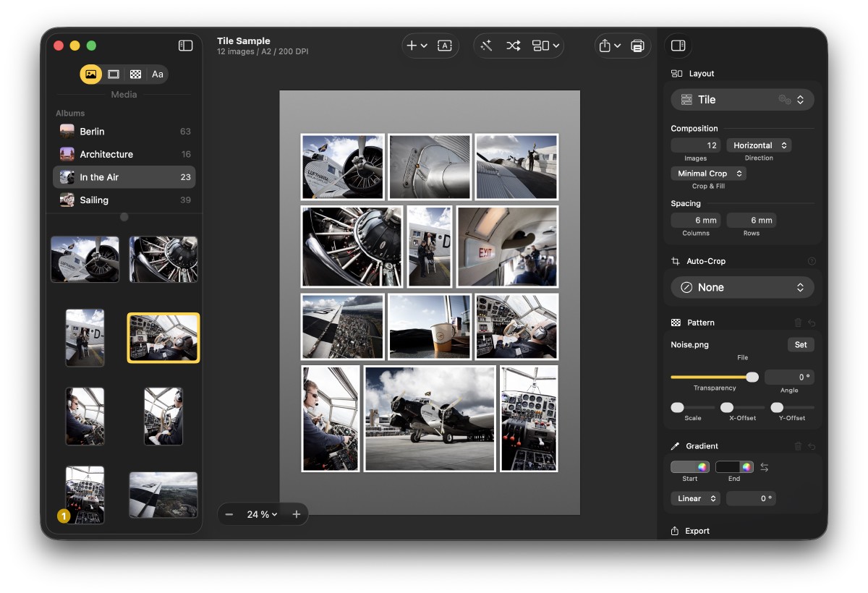Open the Minimal Crop dropdown
868x593 pixels.
[x=708, y=174]
